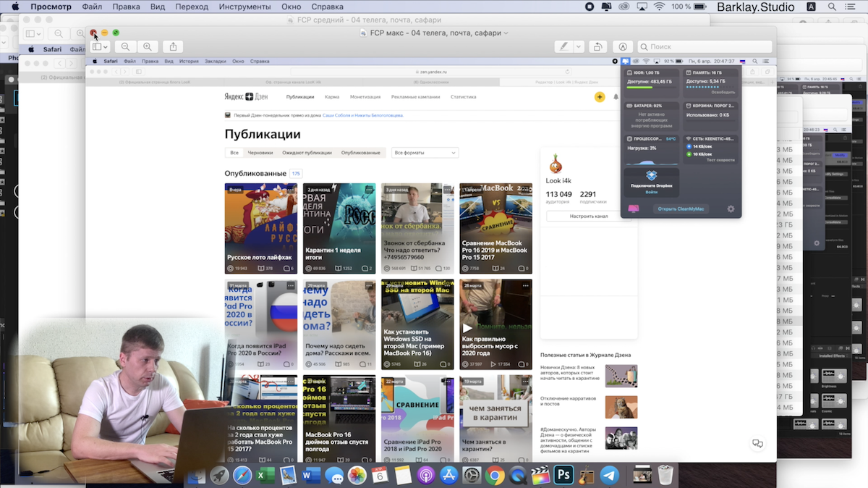Screen dimensions: 868x488
Task: Select Опубликованные publications filter
Action: [360, 153]
